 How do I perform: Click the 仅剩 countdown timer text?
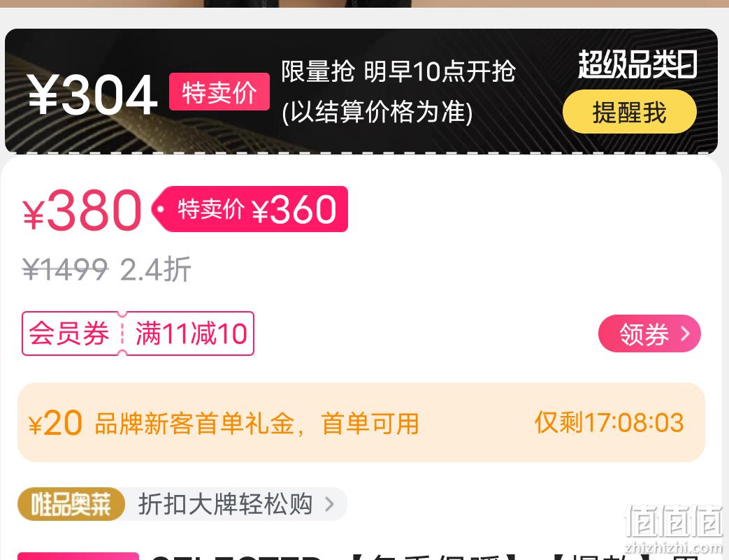[609, 422]
